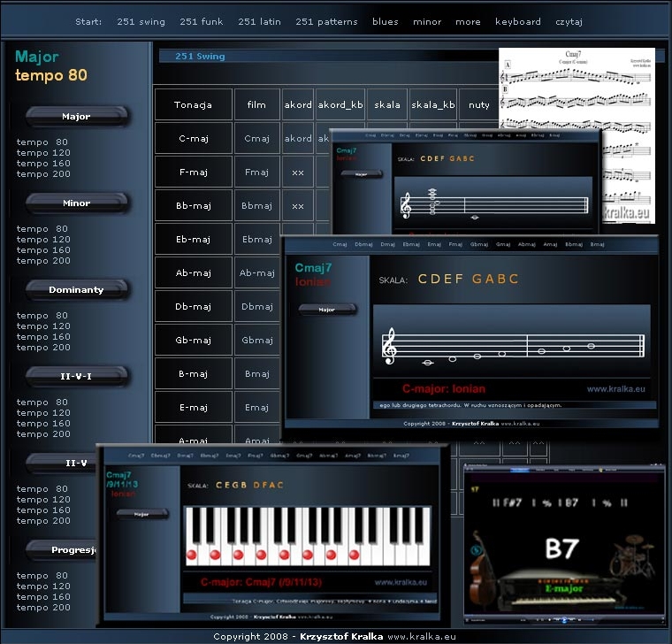Click the nuty column header
672x644 pixels.
[478, 104]
